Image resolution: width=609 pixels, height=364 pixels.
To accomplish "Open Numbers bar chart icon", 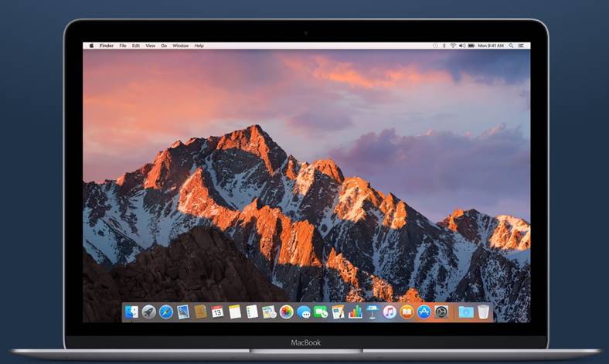I will 355,312.
